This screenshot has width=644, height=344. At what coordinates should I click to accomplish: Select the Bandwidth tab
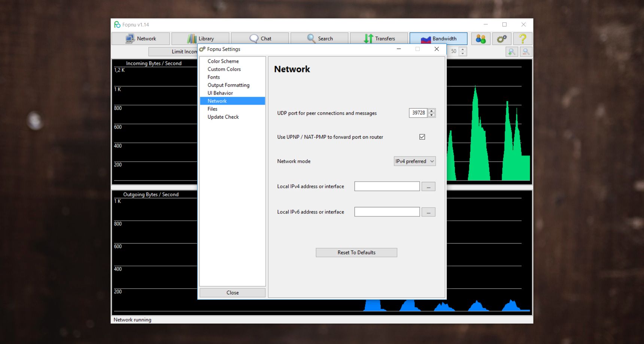click(x=438, y=39)
